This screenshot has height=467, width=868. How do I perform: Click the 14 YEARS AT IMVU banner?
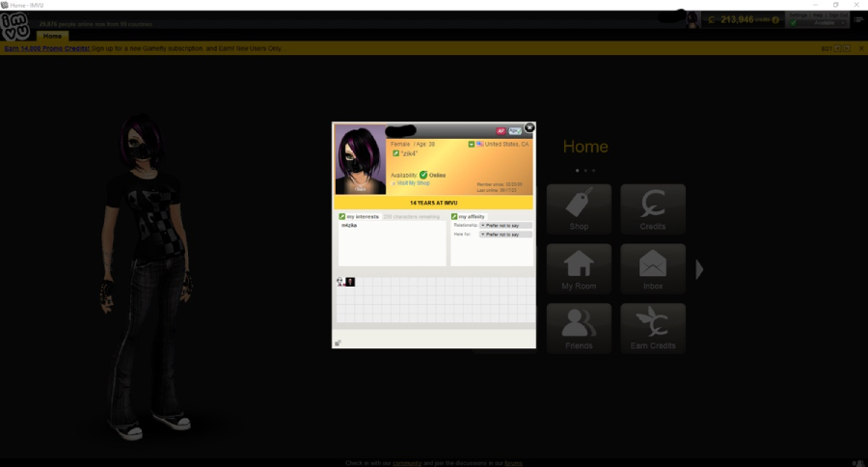tap(433, 203)
